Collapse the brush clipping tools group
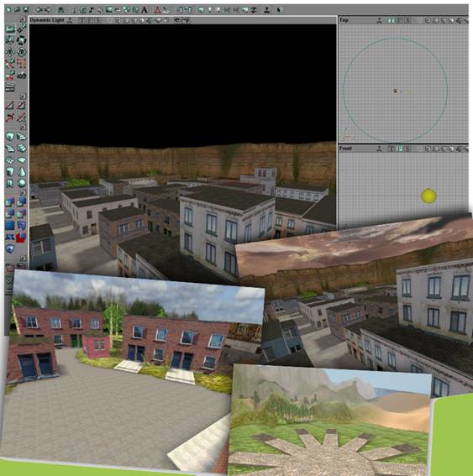This screenshot has width=473, height=476. [x=23, y=97]
